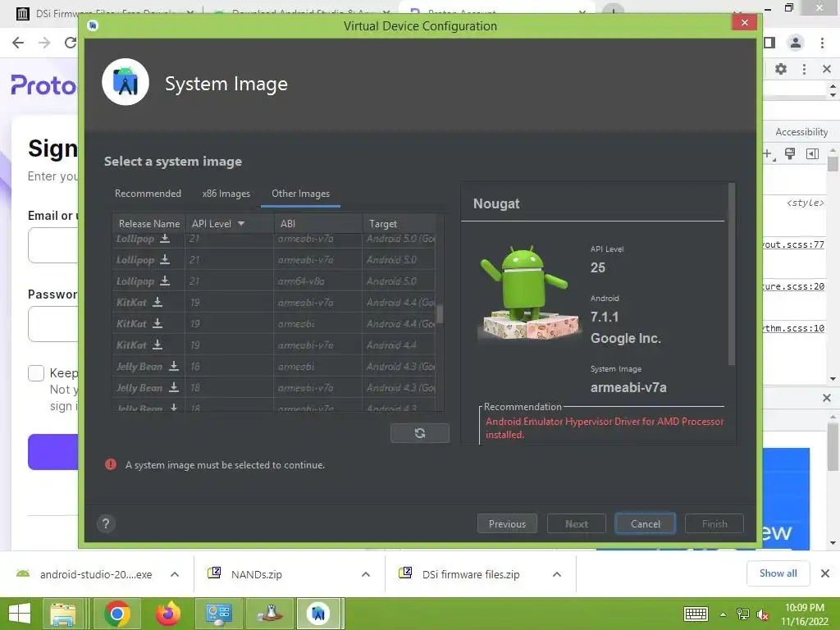Click the Cancel button

645,523
